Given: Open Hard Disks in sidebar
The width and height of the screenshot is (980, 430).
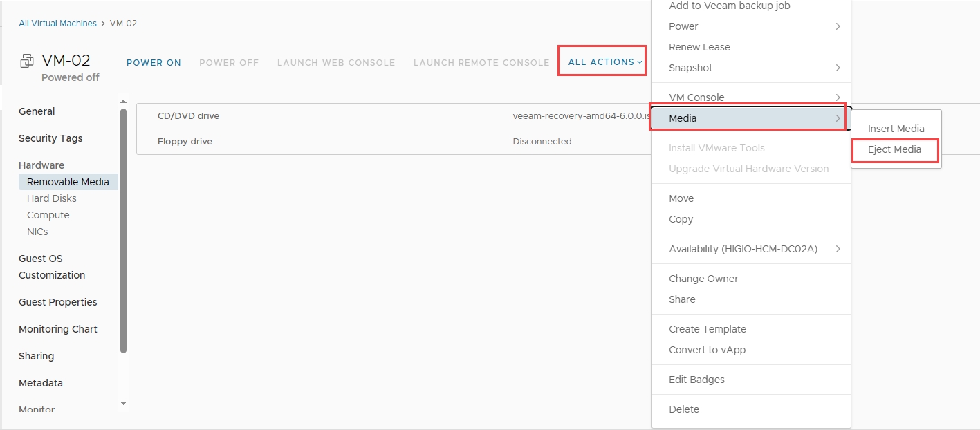Looking at the screenshot, I should [52, 198].
